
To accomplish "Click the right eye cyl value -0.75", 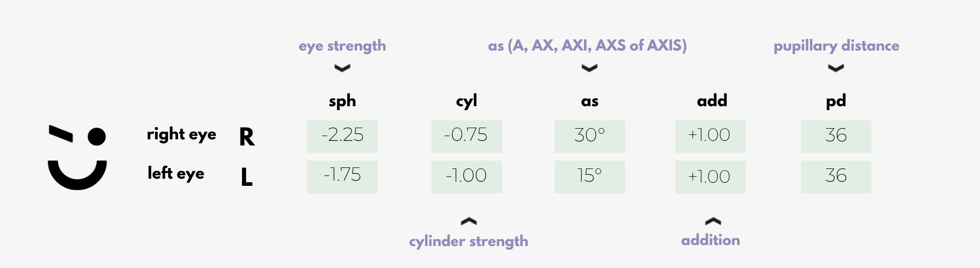I will tap(466, 136).
